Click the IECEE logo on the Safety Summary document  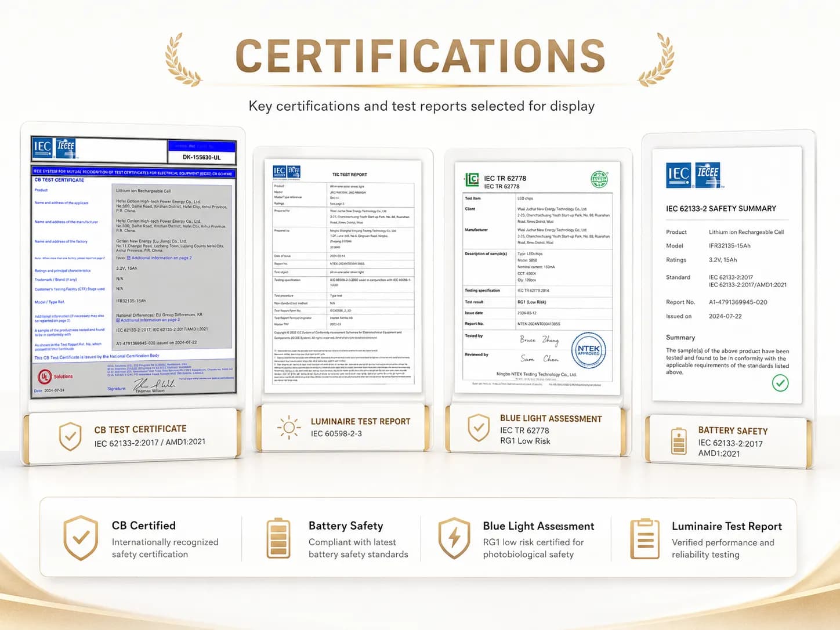[708, 174]
